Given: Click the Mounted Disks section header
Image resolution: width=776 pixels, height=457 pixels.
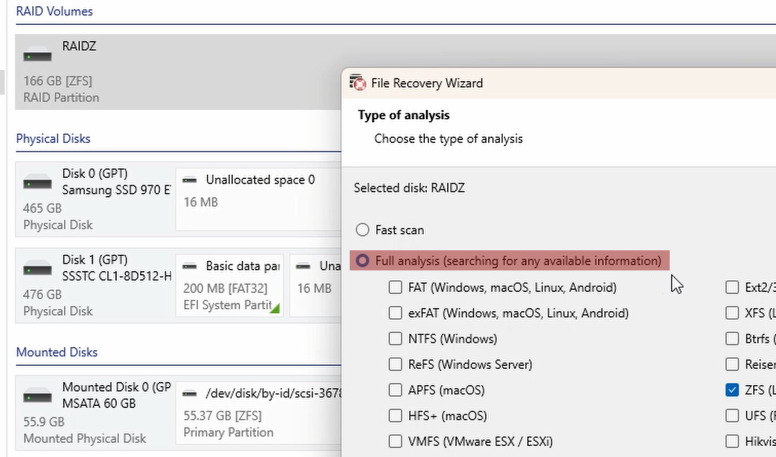Looking at the screenshot, I should point(56,352).
